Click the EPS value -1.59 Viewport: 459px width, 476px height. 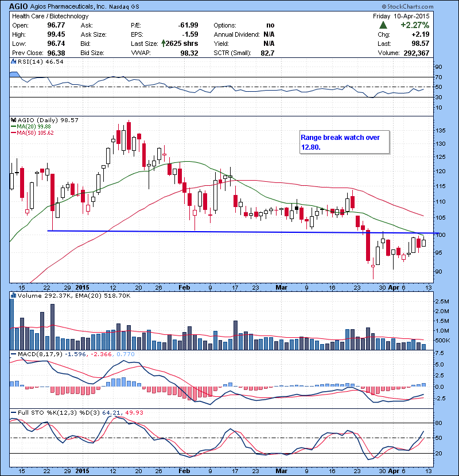point(190,34)
